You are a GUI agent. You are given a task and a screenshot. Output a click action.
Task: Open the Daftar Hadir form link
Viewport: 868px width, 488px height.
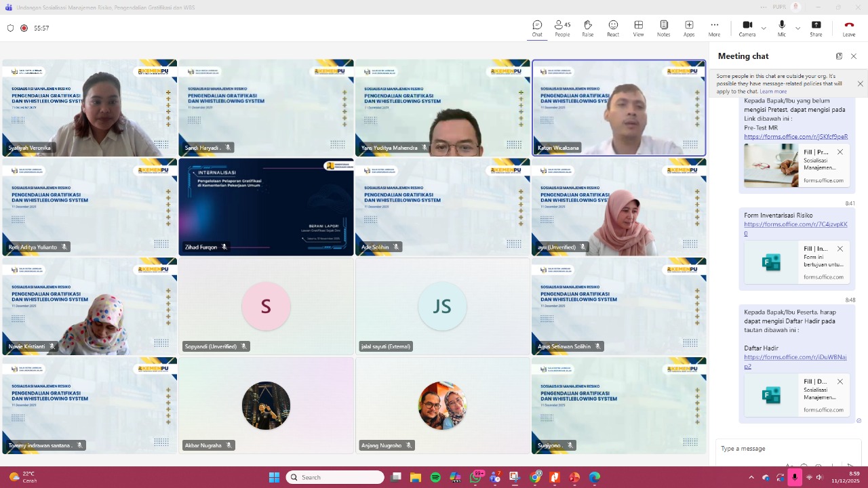[795, 357]
